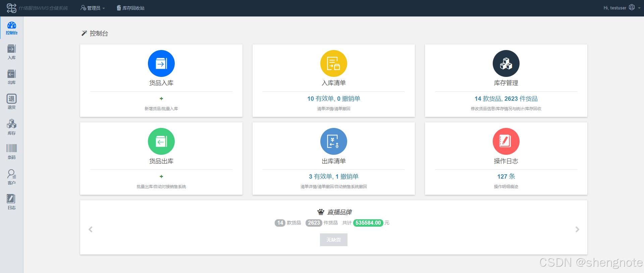This screenshot has height=273, width=644.
Task: Select the green 货品出库 circle icon
Action: (x=161, y=141)
